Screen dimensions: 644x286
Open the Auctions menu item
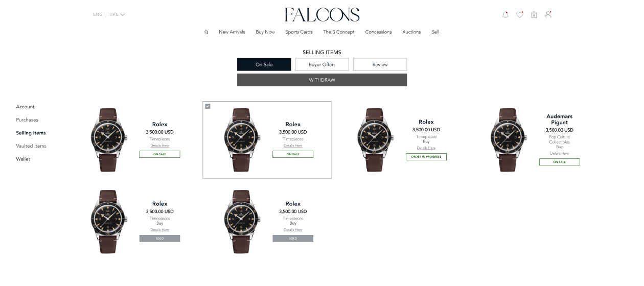tap(411, 32)
